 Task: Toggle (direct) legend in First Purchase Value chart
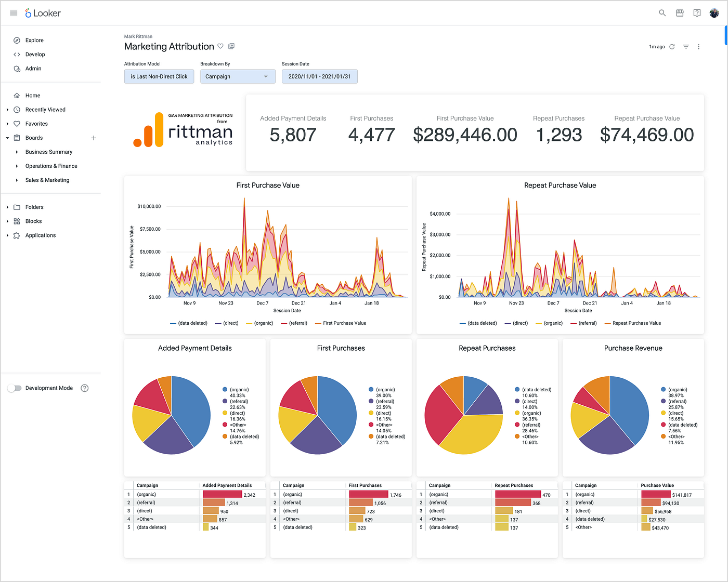click(227, 323)
